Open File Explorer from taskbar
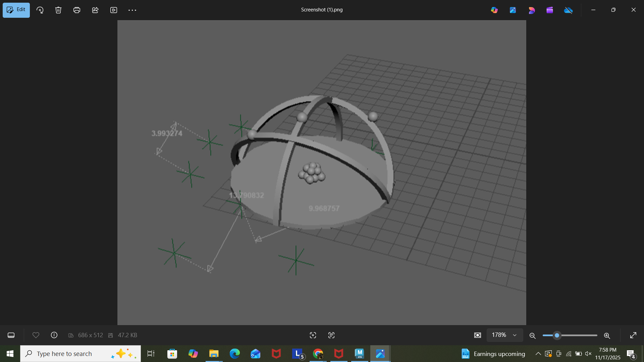This screenshot has width=644, height=362. [x=214, y=354]
